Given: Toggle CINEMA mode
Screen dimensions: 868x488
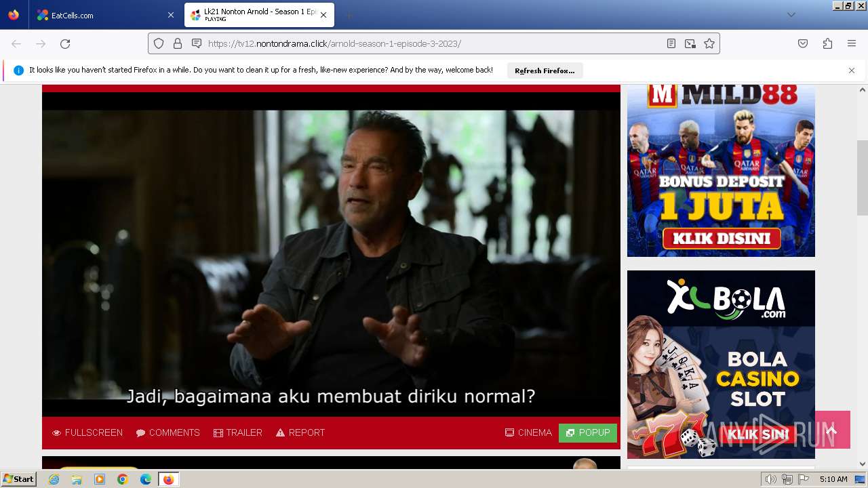Looking at the screenshot, I should pyautogui.click(x=528, y=432).
